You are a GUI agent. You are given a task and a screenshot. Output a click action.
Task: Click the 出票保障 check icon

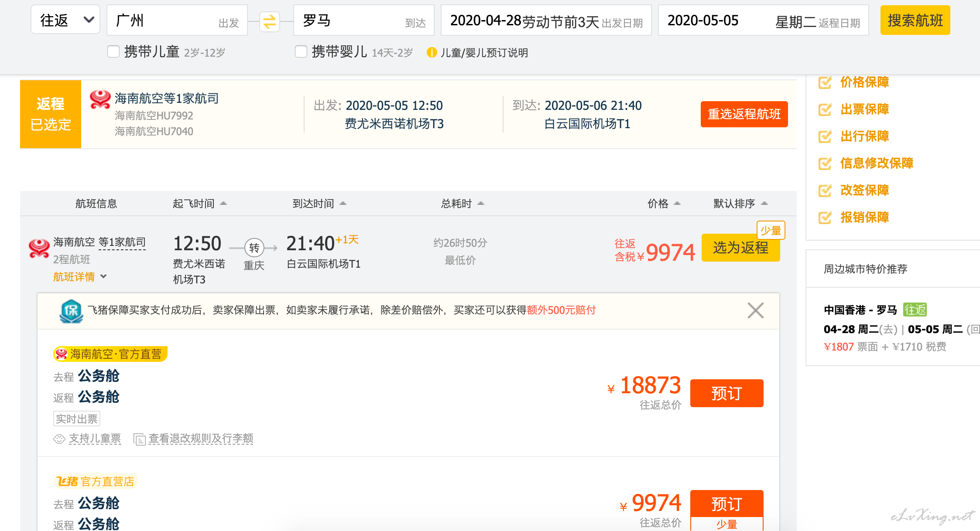(825, 109)
